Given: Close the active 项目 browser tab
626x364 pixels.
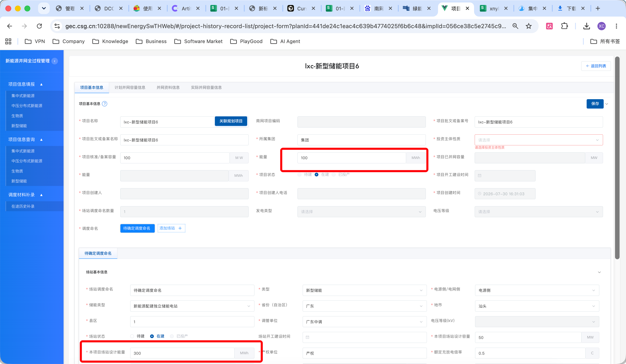Looking at the screenshot, I should pyautogui.click(x=467, y=8).
